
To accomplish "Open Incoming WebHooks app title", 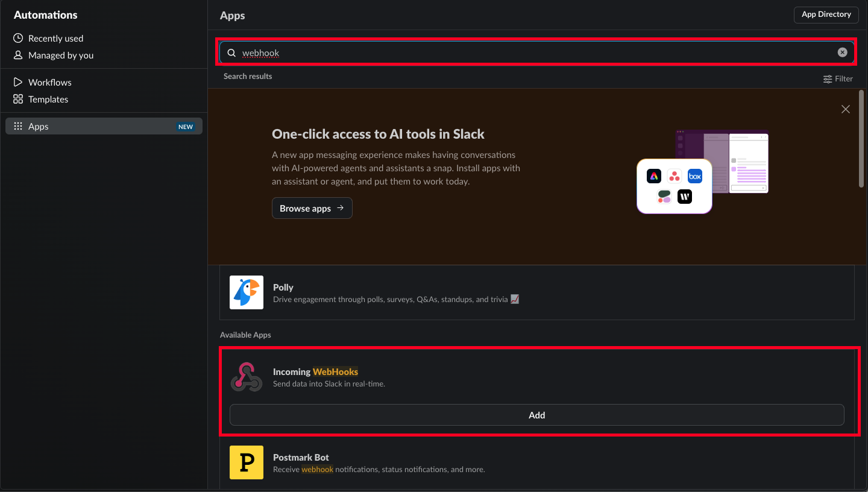I will coord(315,371).
